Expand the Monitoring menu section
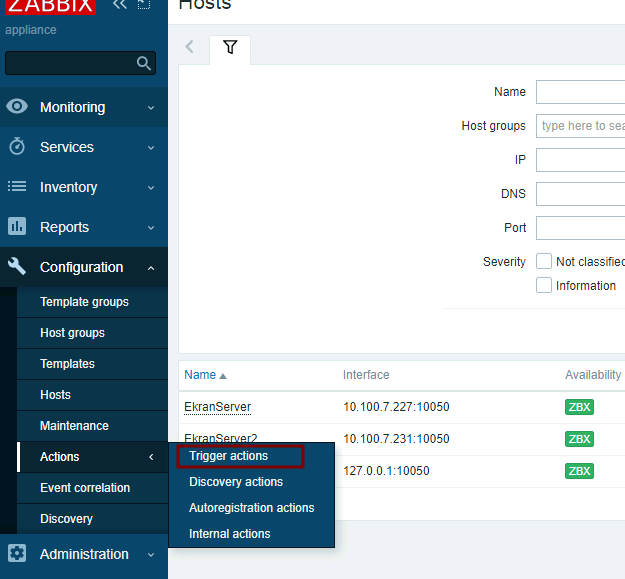Viewport: 625px width, 579px height. (x=150, y=107)
